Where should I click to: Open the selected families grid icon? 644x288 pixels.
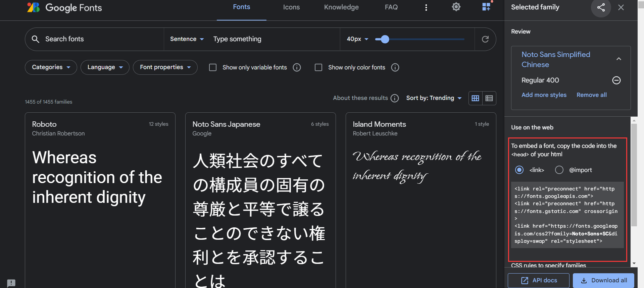[x=486, y=7]
